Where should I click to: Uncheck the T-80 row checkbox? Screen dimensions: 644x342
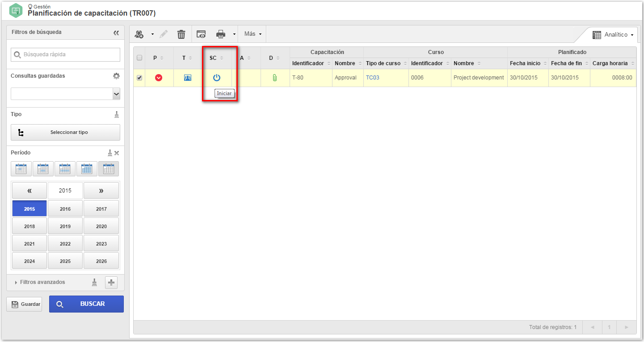click(x=139, y=78)
